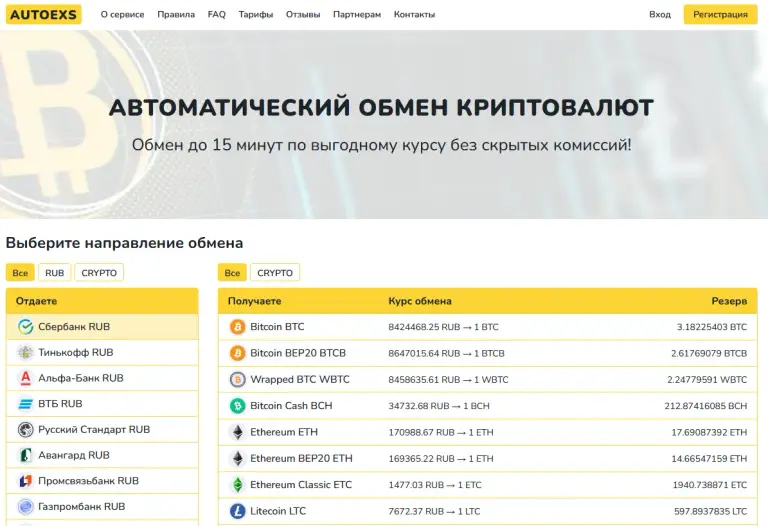The width and height of the screenshot is (768, 526).
Task: Select CRYPTO filter above Получаете table
Action: [275, 273]
